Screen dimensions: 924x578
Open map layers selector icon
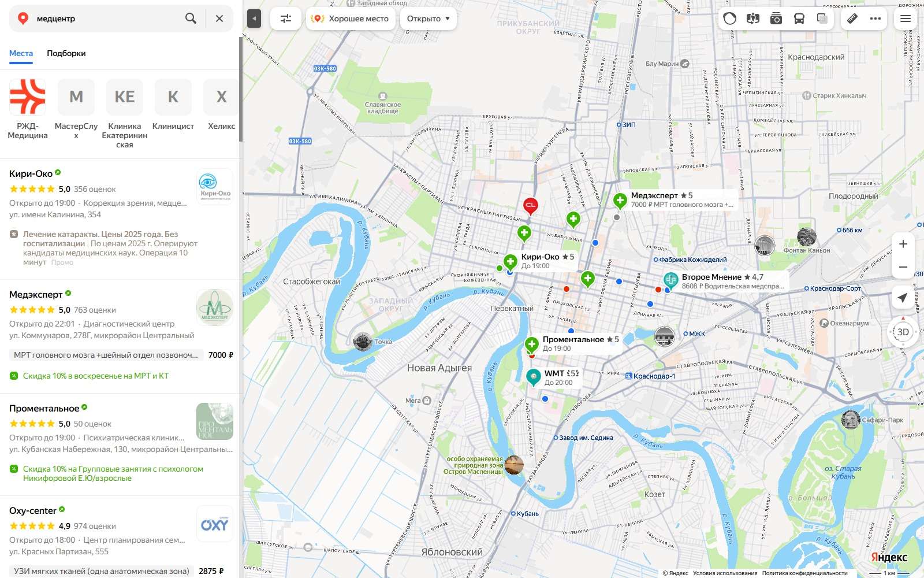pyautogui.click(x=822, y=18)
